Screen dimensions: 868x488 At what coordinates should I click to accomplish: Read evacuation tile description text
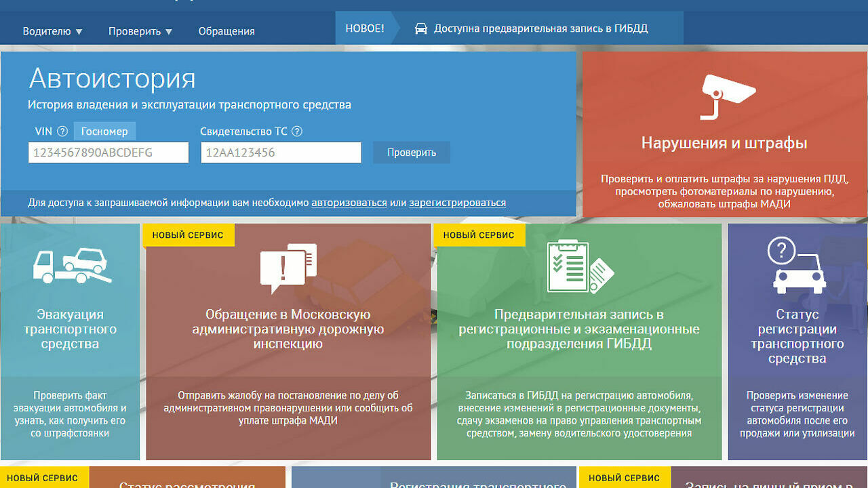click(x=70, y=414)
